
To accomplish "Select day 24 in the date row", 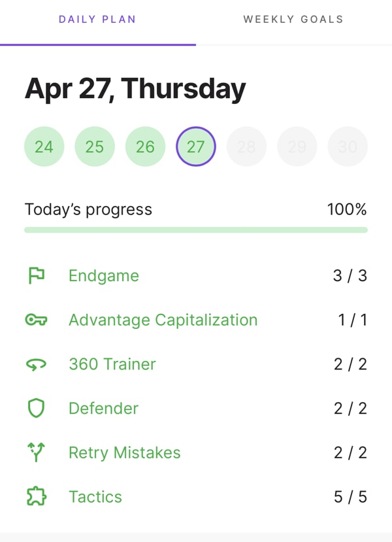I will click(x=44, y=146).
